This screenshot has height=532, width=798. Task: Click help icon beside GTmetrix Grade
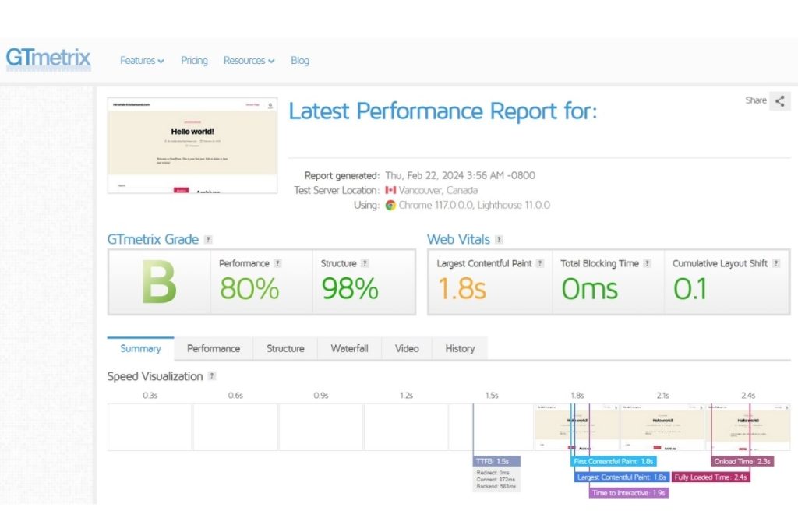click(208, 240)
